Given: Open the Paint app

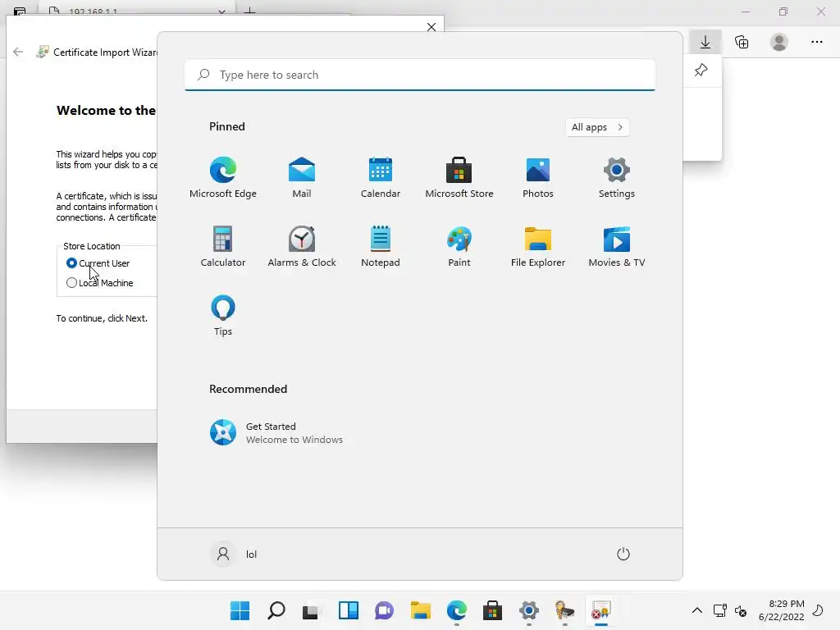Looking at the screenshot, I should [x=459, y=246].
